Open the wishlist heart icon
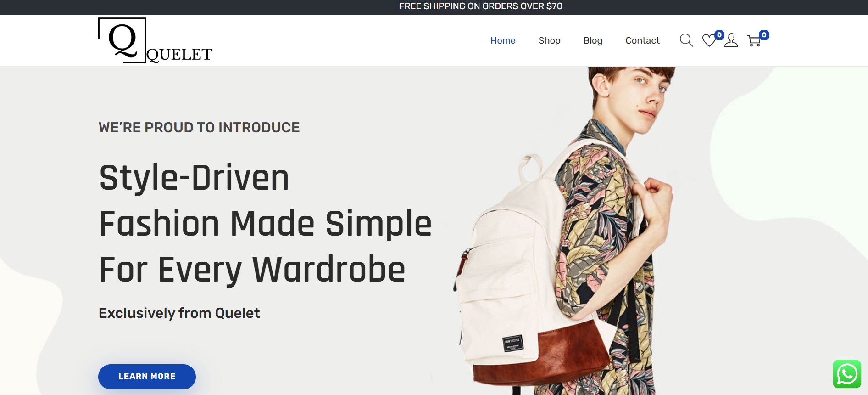Viewport: 868px width, 395px height. click(709, 40)
